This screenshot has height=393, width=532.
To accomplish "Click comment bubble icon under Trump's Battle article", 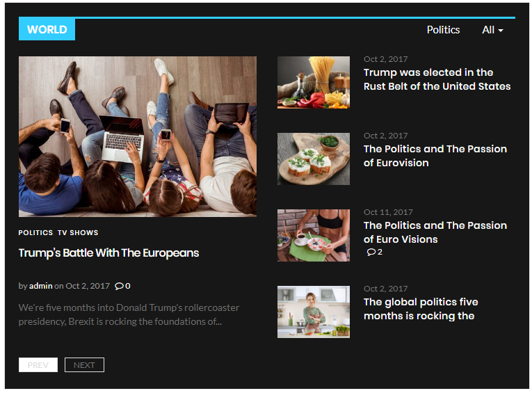I will click(120, 286).
